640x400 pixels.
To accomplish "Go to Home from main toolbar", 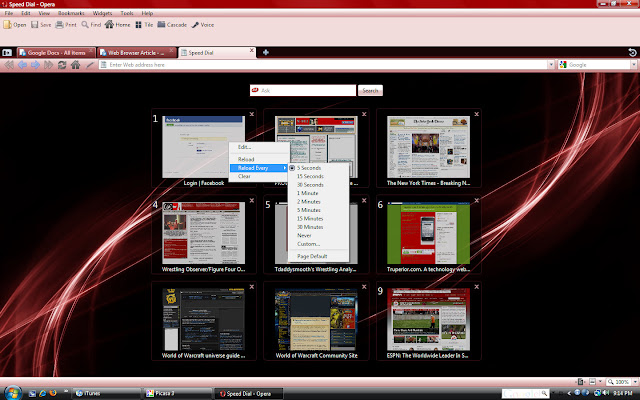I will [118, 25].
